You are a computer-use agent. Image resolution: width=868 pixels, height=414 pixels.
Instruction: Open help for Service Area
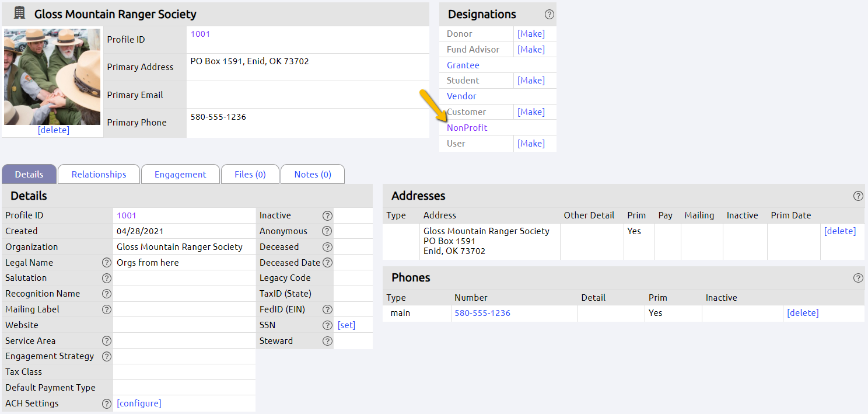click(x=106, y=340)
